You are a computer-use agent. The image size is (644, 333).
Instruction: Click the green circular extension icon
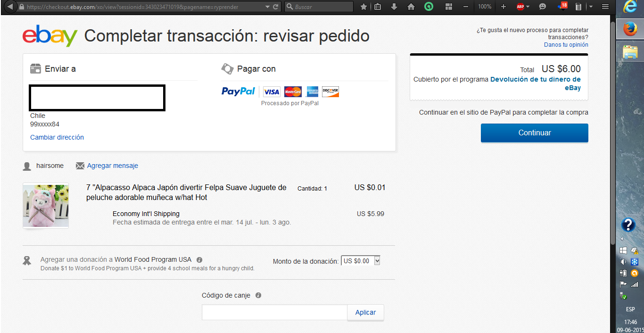point(428,7)
